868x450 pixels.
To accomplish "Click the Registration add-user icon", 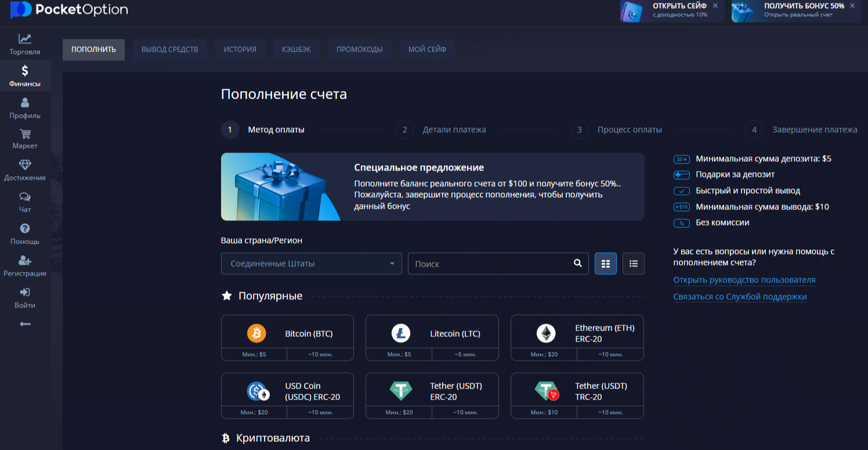I will (24, 260).
